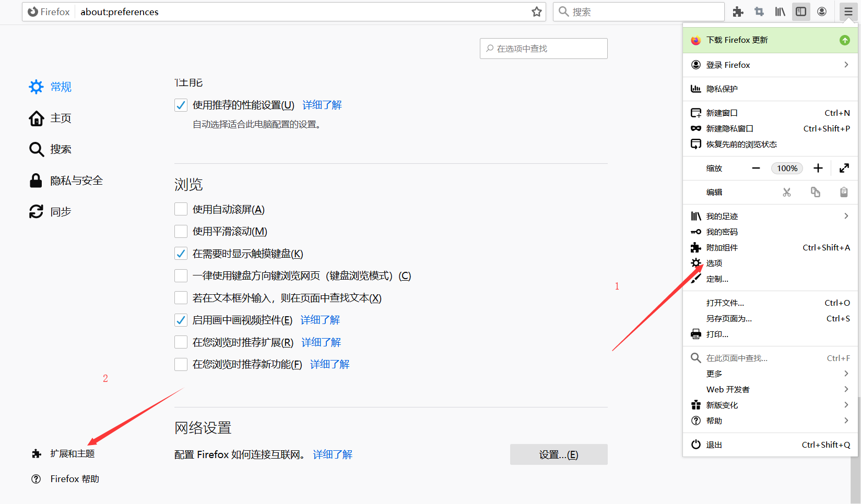This screenshot has height=504, width=861.
Task: Expand 帮助 submenu arrow
Action: tap(846, 421)
